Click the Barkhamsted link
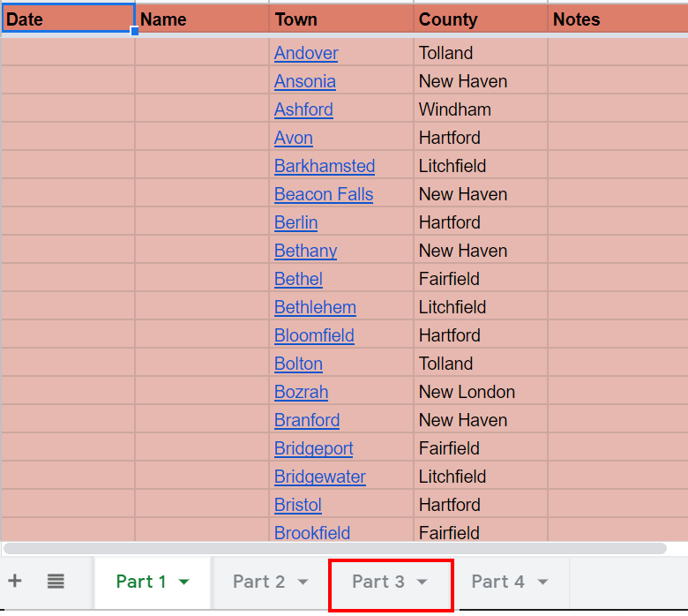Image resolution: width=688 pixels, height=616 pixels. (325, 166)
